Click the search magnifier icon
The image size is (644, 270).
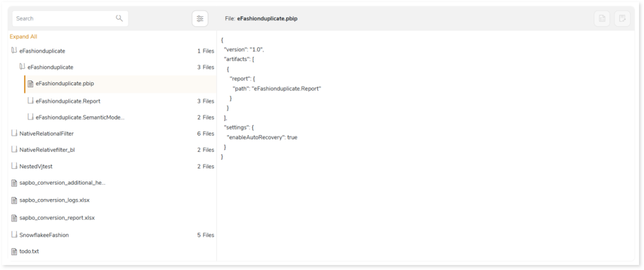tap(119, 18)
